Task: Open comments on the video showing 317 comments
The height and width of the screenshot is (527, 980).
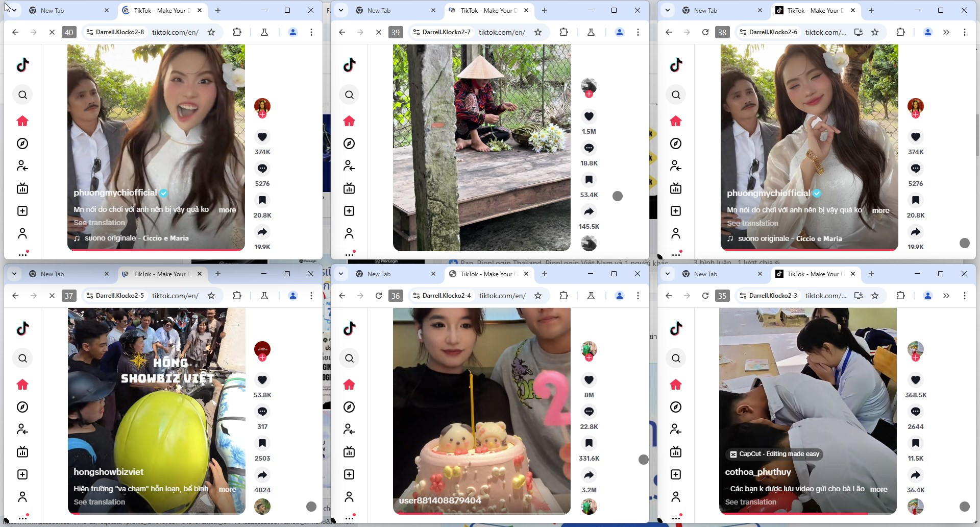Action: pyautogui.click(x=262, y=412)
